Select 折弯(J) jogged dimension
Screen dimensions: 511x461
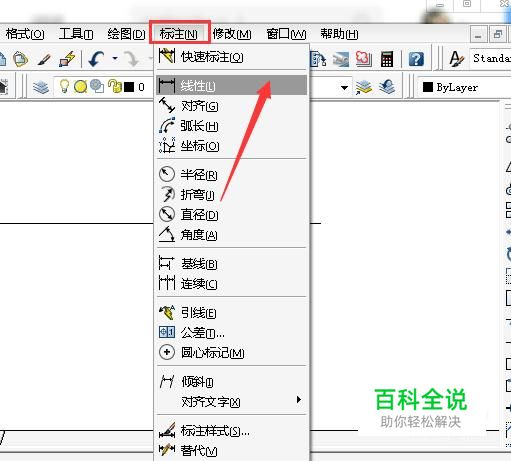[x=231, y=194]
